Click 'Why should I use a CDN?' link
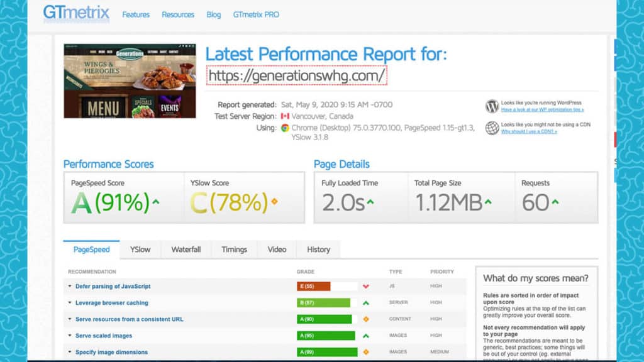The height and width of the screenshot is (362, 644). point(529,131)
